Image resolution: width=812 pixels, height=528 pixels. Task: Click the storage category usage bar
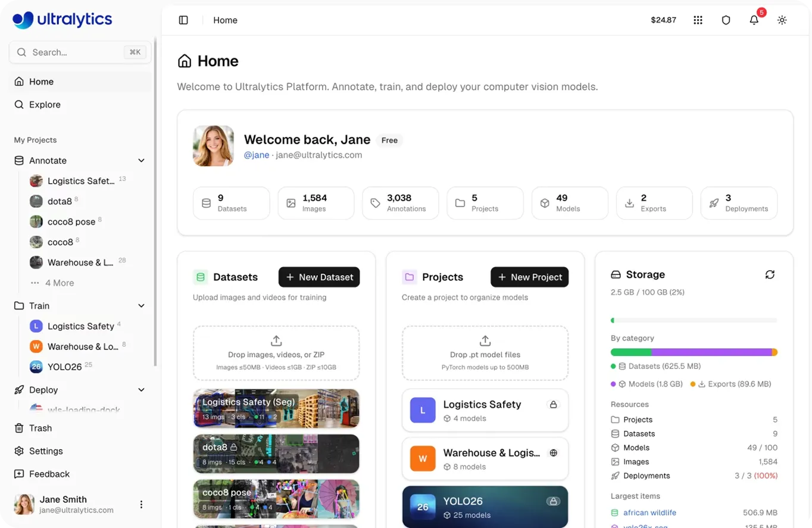(694, 352)
